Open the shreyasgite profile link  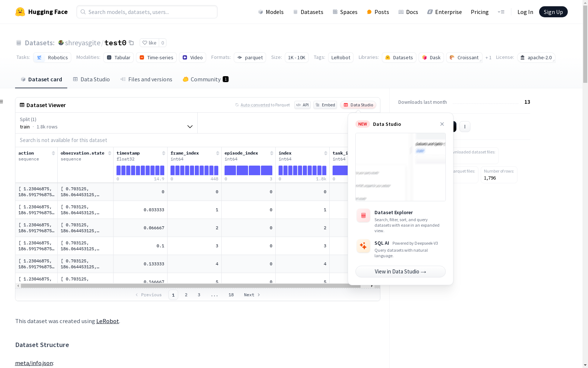tap(83, 43)
